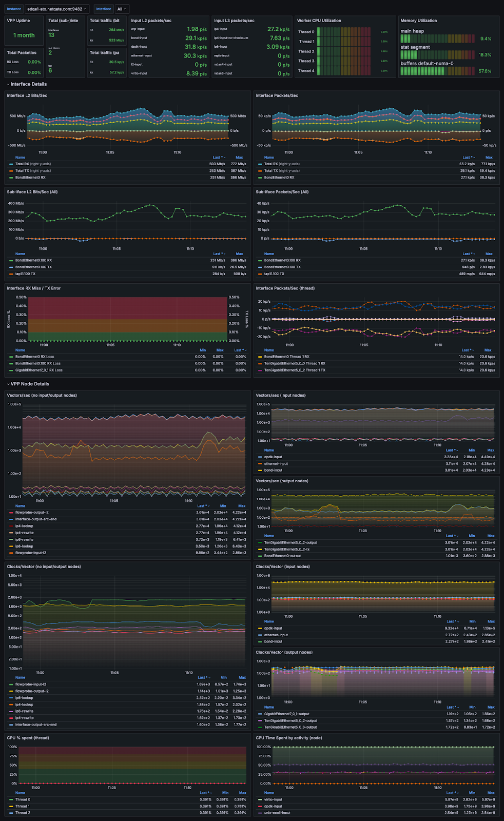Click BondEthernet0 Thread 1 RX legend color icon
The image size is (504, 821).
pos(260,357)
